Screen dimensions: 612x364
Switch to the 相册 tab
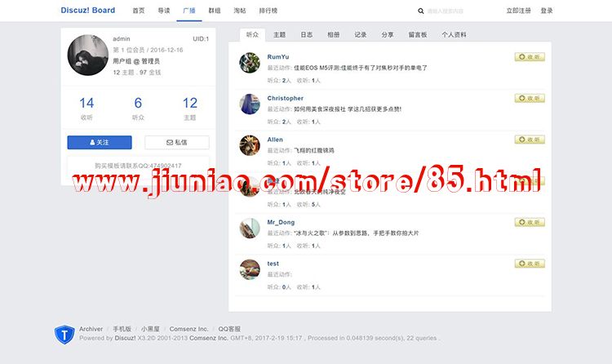pos(333,35)
